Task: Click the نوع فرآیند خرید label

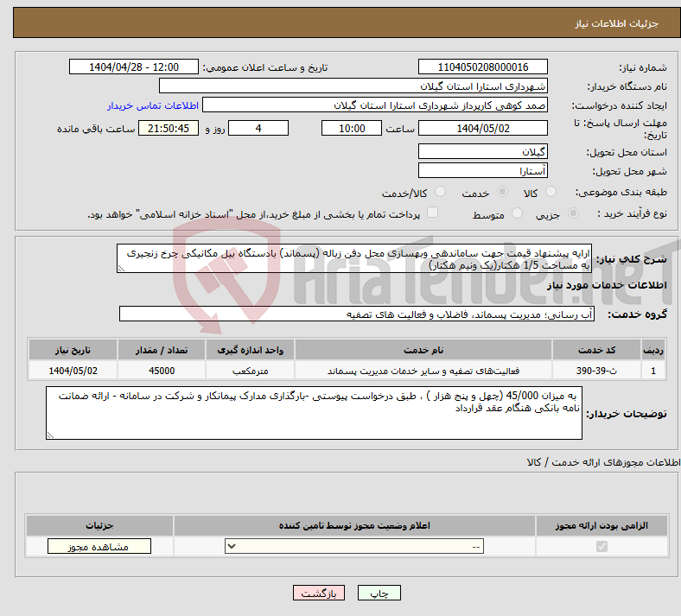Action: 632,213
